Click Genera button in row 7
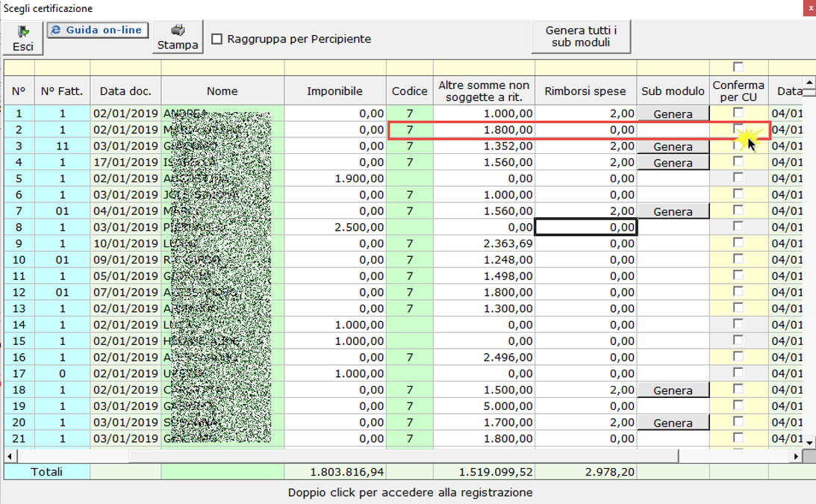This screenshot has height=504, width=816. click(x=673, y=211)
